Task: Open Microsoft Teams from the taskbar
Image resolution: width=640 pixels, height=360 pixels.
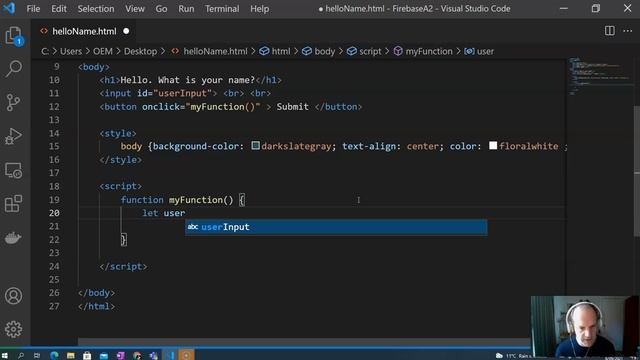Action: [153, 356]
